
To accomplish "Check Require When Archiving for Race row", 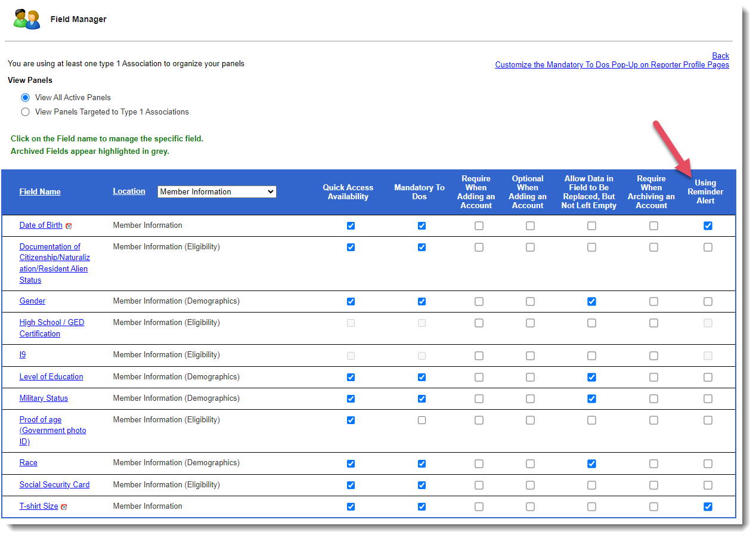I will coord(653,464).
